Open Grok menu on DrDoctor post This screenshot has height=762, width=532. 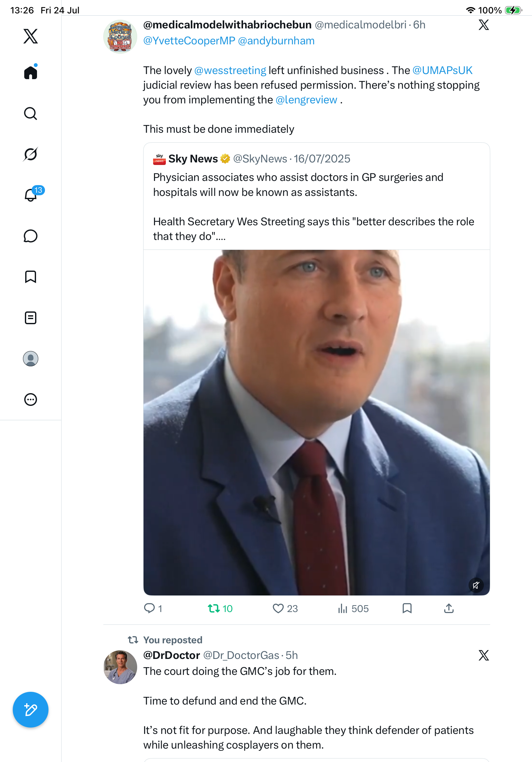point(484,655)
